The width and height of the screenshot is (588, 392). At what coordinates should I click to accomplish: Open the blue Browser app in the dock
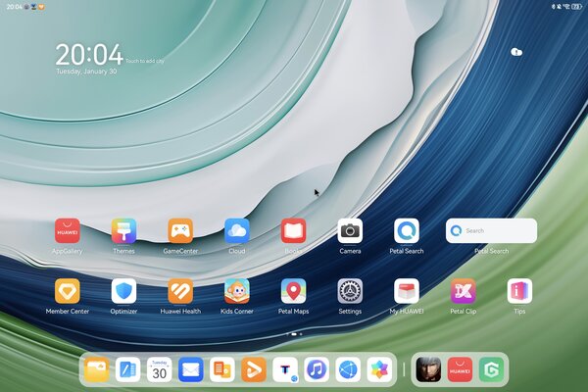tap(348, 369)
